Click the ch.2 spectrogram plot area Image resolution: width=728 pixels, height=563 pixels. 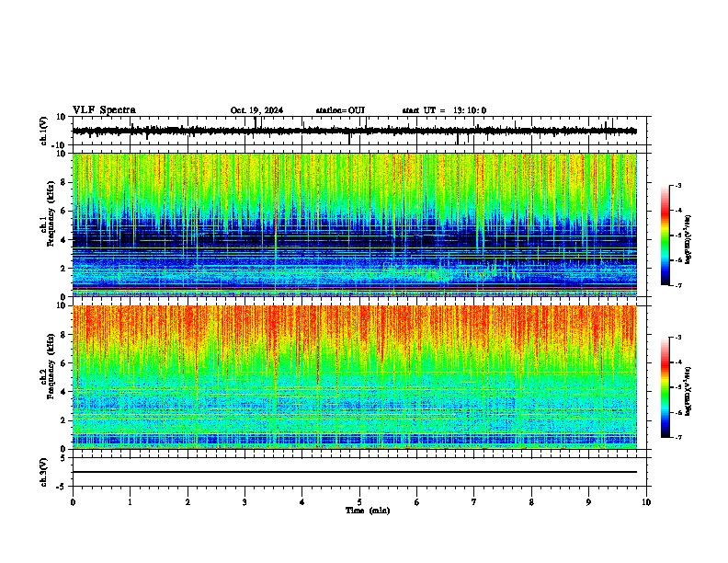click(x=355, y=377)
